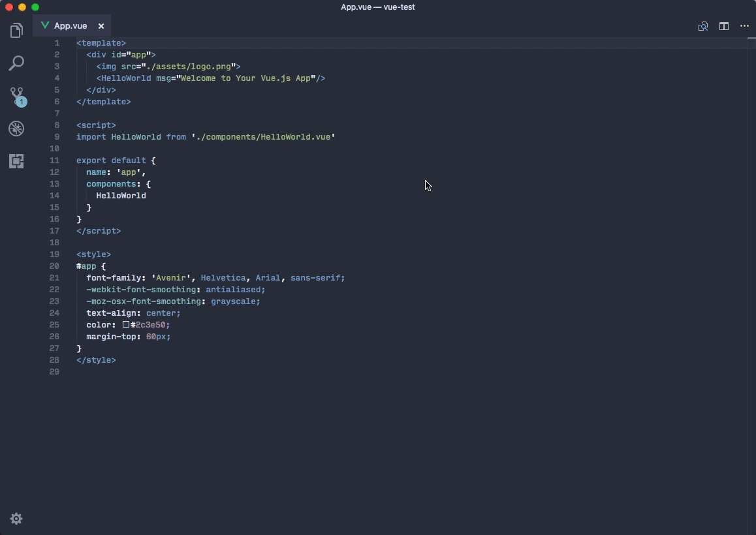
Task: Click the opening <style> tag
Action: 93,254
